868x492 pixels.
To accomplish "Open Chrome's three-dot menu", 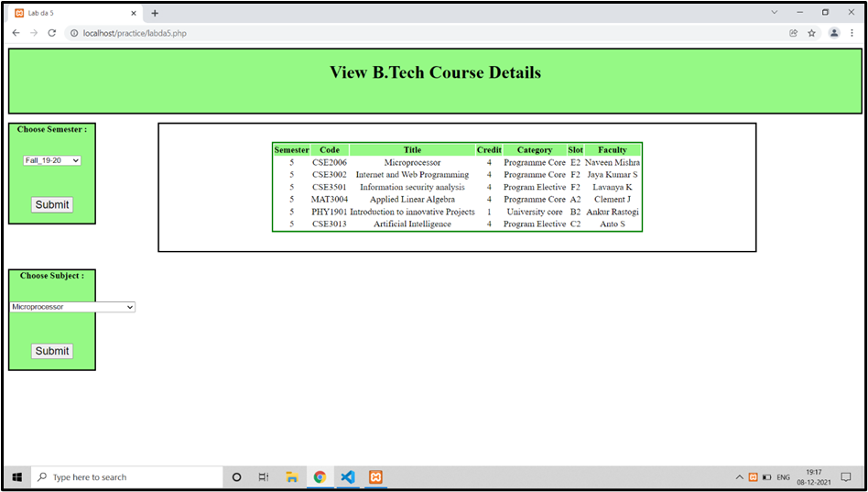I will click(852, 33).
